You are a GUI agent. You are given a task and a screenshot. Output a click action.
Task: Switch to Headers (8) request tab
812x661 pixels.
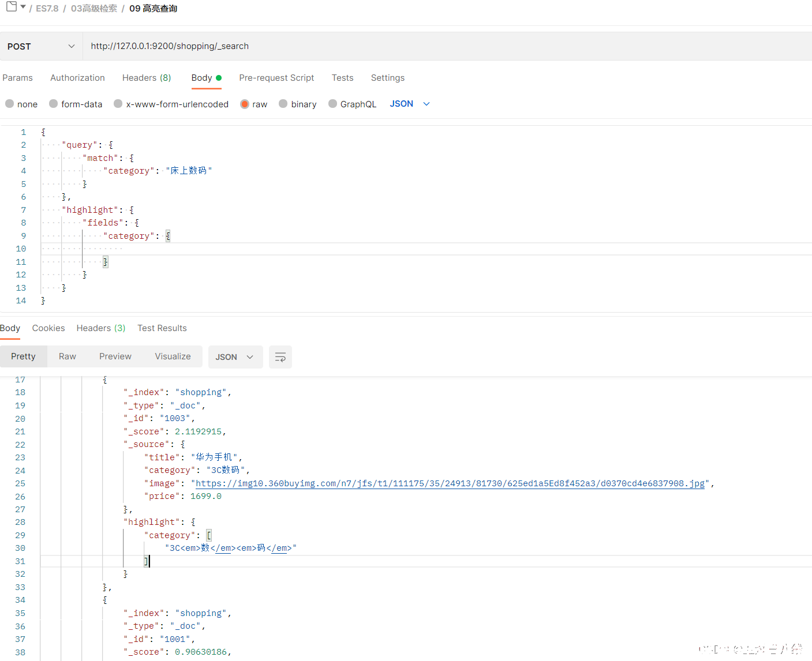(147, 78)
